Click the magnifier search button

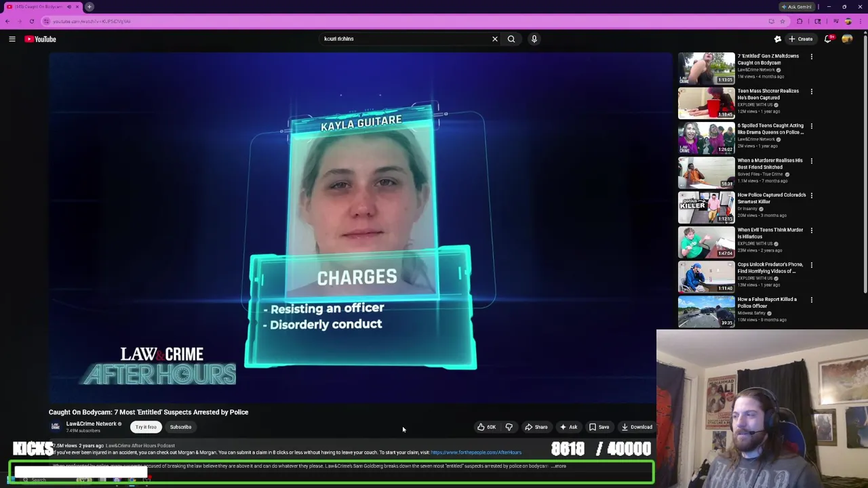[511, 39]
